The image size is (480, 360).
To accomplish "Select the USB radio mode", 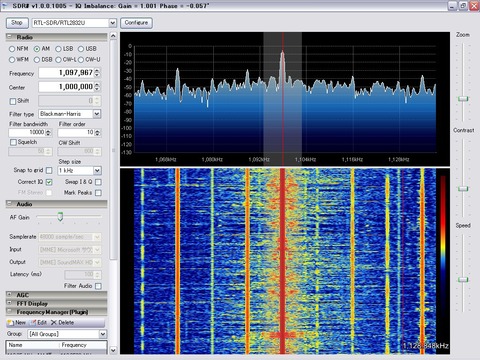I will 81,49.
